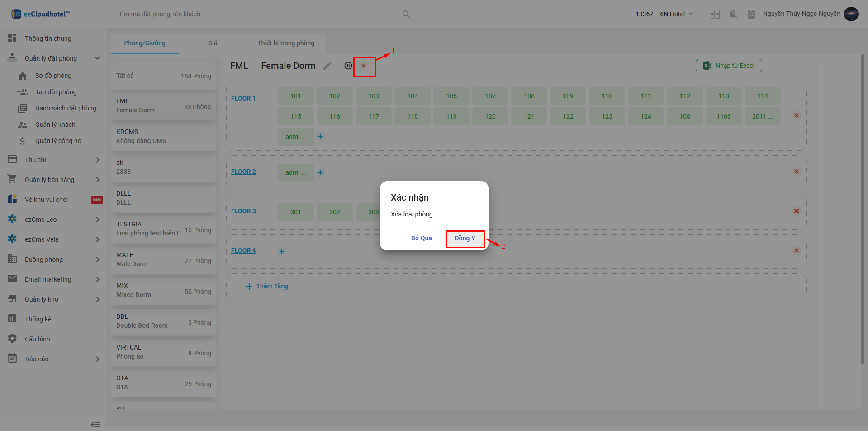The height and width of the screenshot is (431, 868).
Task: Click the pencil edit icon beside Female Dorm
Action: (x=327, y=66)
